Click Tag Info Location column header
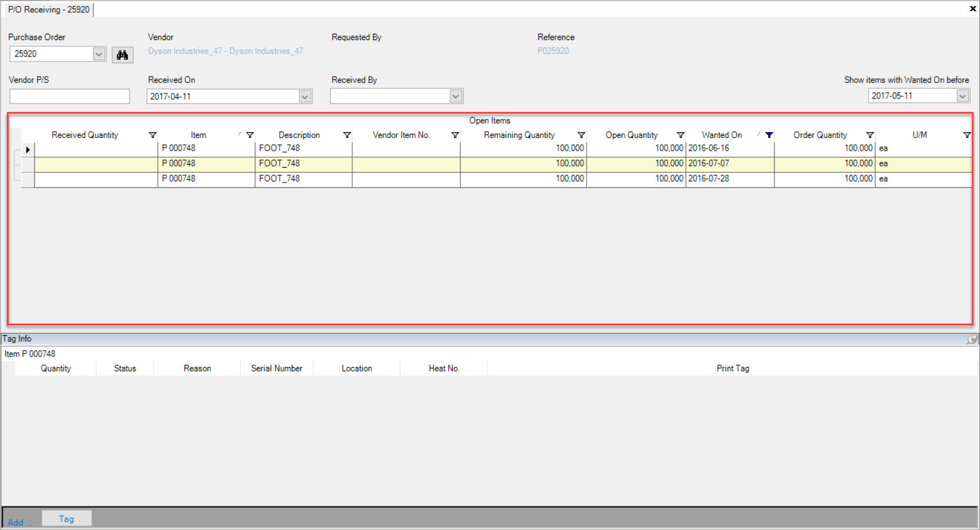This screenshot has width=980, height=530. tap(357, 369)
